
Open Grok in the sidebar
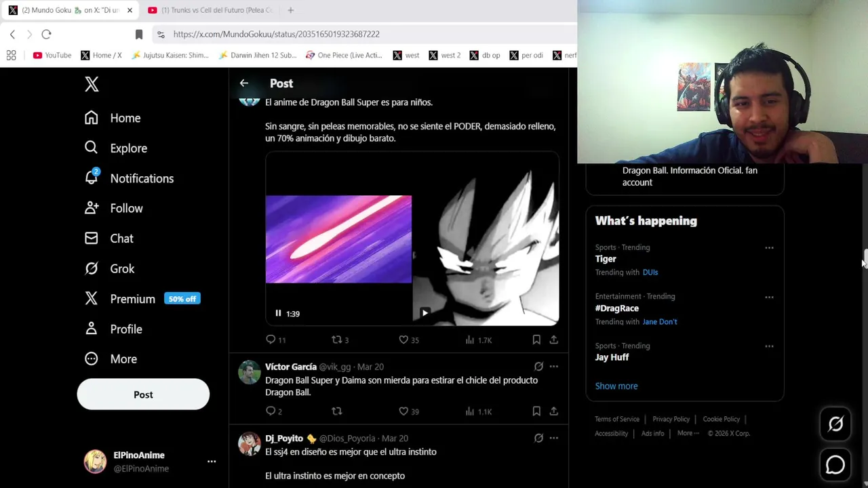click(x=109, y=268)
